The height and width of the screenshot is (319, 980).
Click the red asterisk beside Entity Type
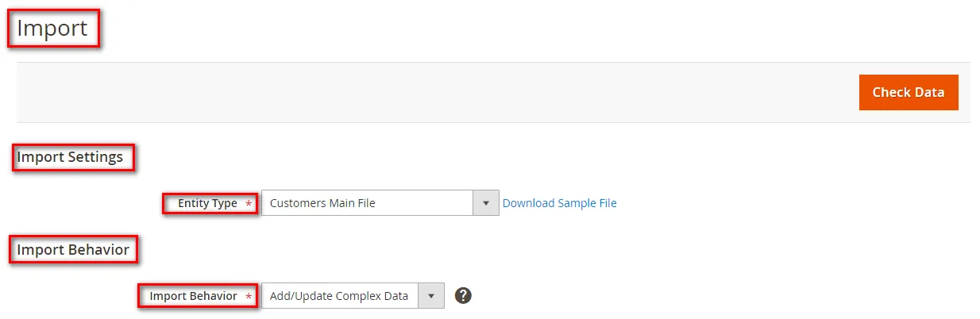(x=249, y=204)
